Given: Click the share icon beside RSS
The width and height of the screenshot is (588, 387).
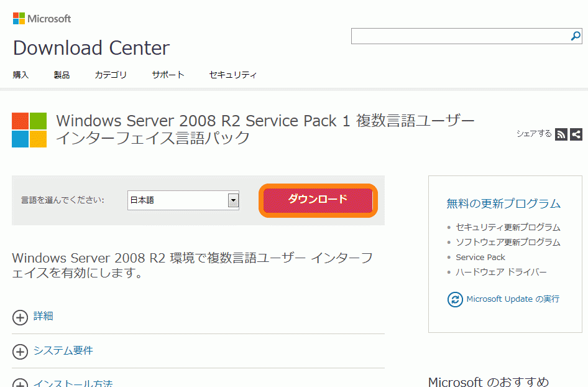Looking at the screenshot, I should [576, 134].
